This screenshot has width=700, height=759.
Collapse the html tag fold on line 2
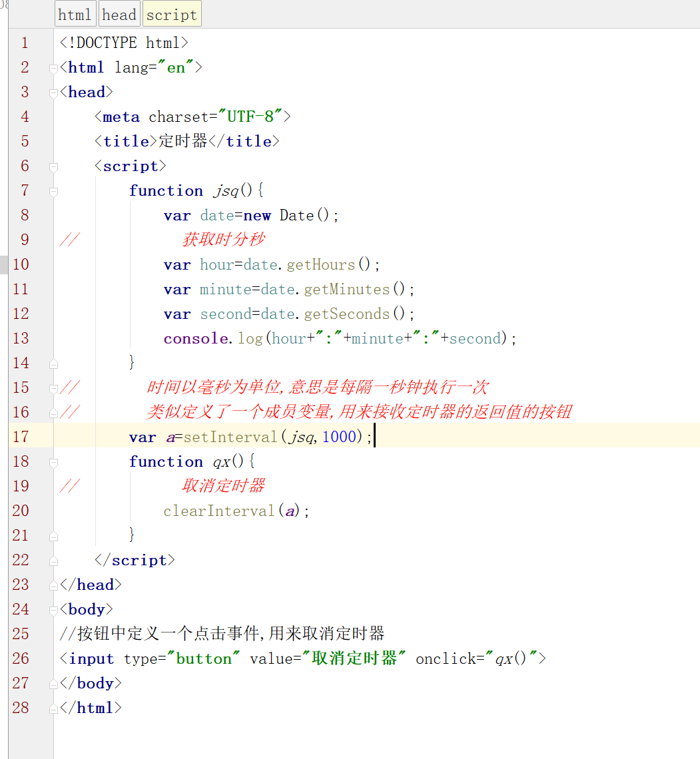[54, 69]
